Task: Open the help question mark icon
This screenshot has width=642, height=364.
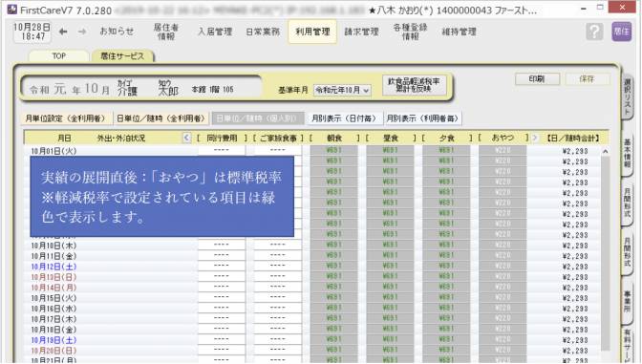Action: (x=594, y=32)
